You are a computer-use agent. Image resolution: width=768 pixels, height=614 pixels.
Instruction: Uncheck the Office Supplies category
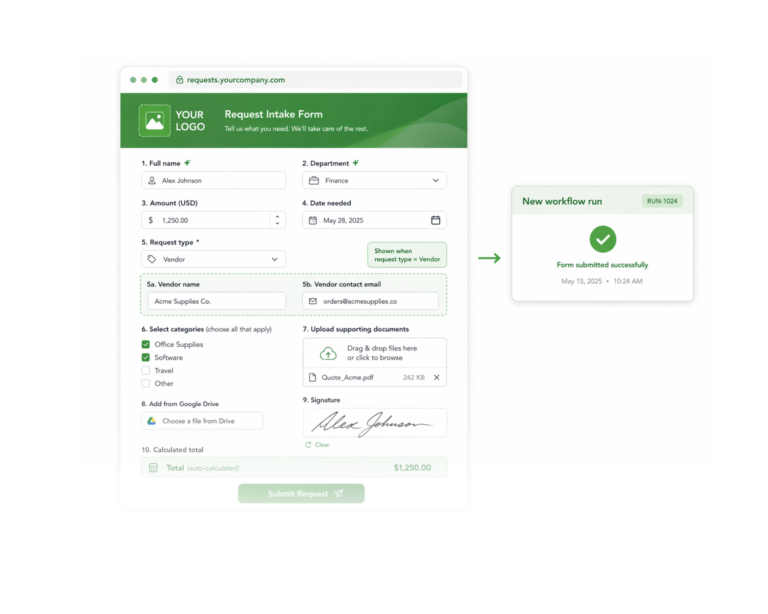(x=145, y=344)
